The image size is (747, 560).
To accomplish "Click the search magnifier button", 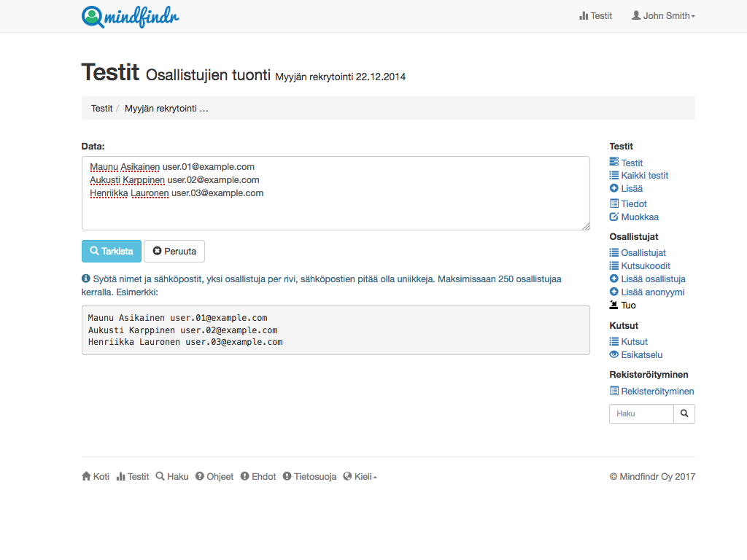I will click(x=684, y=414).
